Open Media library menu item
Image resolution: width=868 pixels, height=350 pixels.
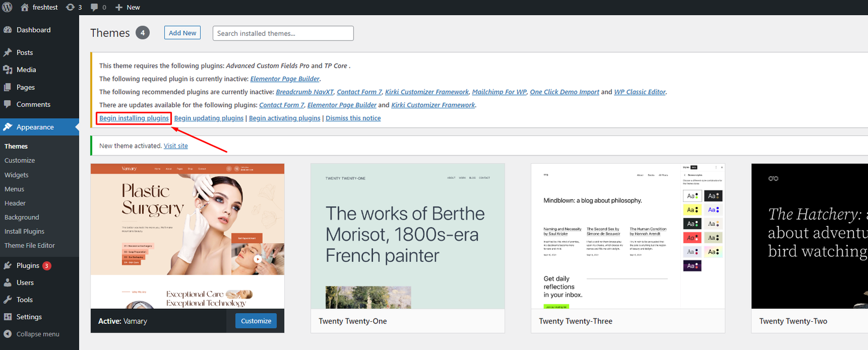[x=27, y=70]
